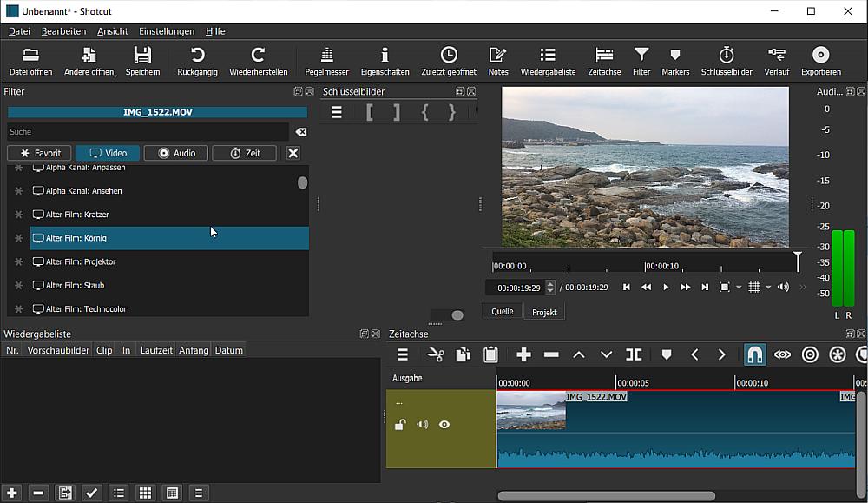868x503 pixels.
Task: Open the Einstellungen menu
Action: (167, 31)
